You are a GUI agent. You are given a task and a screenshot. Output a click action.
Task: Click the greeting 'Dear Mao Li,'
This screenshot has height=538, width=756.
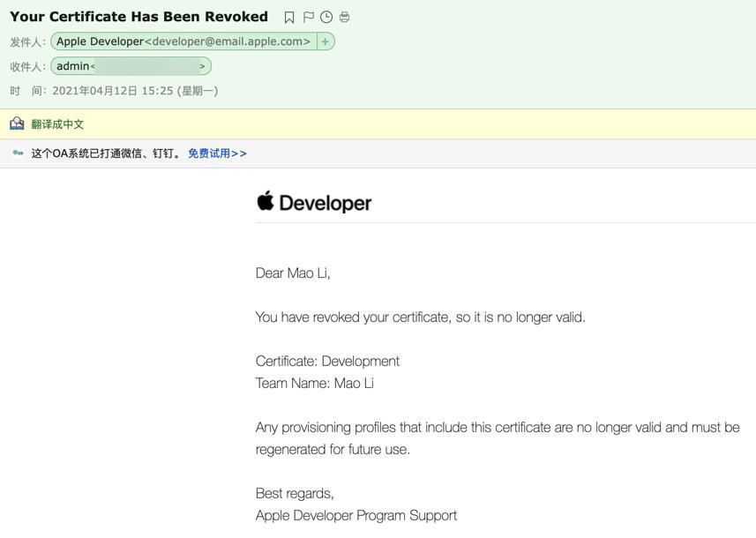pos(293,273)
